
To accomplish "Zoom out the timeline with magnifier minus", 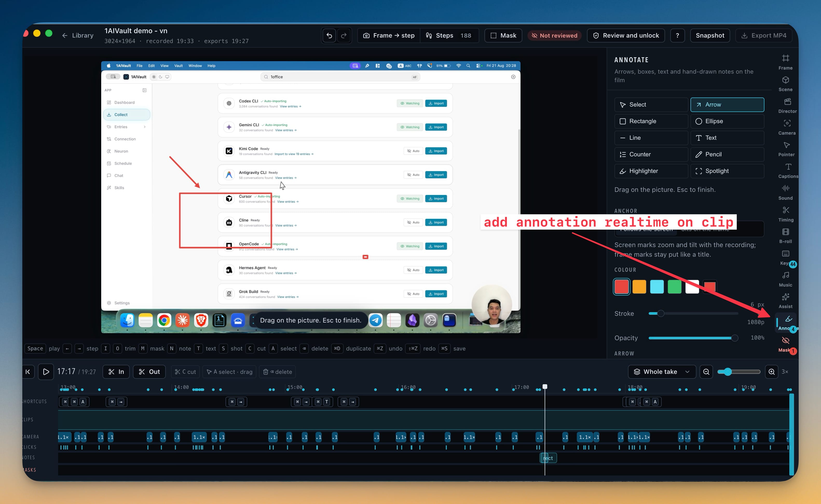I will pos(706,372).
